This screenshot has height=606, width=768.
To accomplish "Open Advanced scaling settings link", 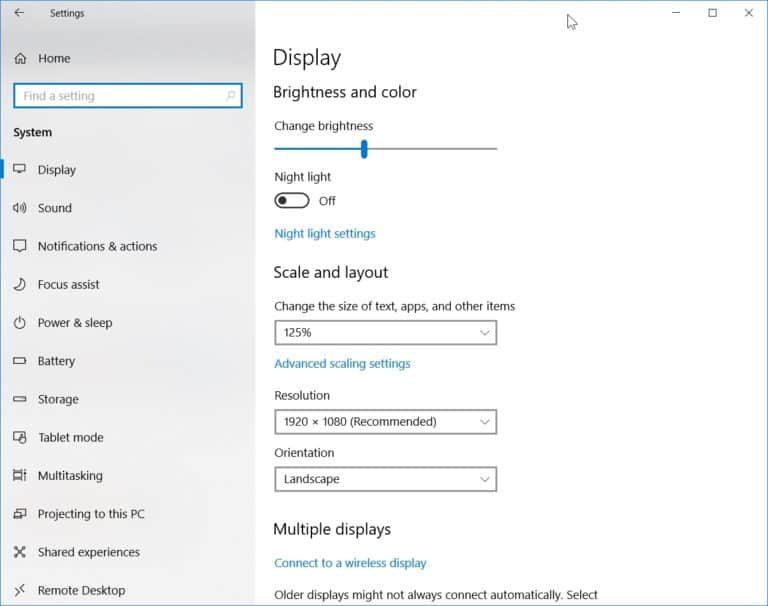I will pos(342,364).
